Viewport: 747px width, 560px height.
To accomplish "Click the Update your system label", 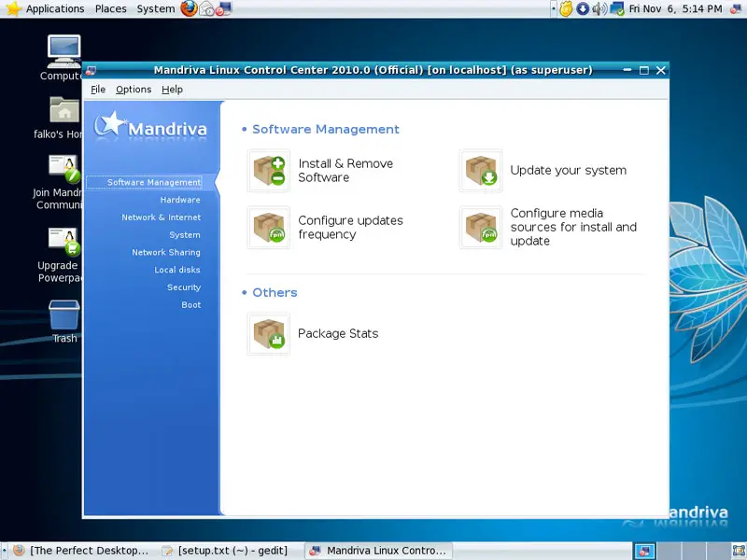I will pyautogui.click(x=569, y=171).
